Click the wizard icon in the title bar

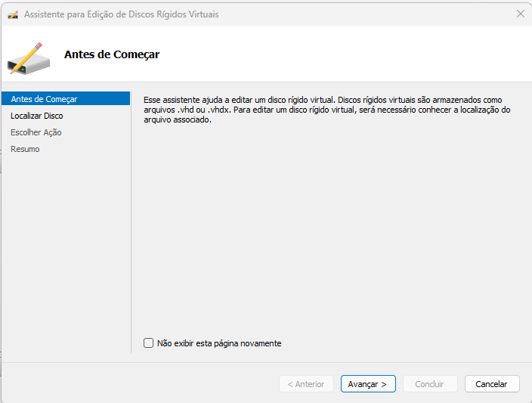[13, 14]
